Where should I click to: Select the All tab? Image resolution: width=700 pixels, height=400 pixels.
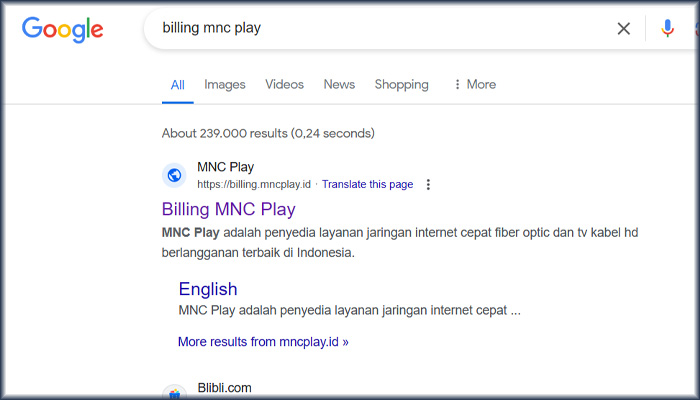(x=178, y=85)
